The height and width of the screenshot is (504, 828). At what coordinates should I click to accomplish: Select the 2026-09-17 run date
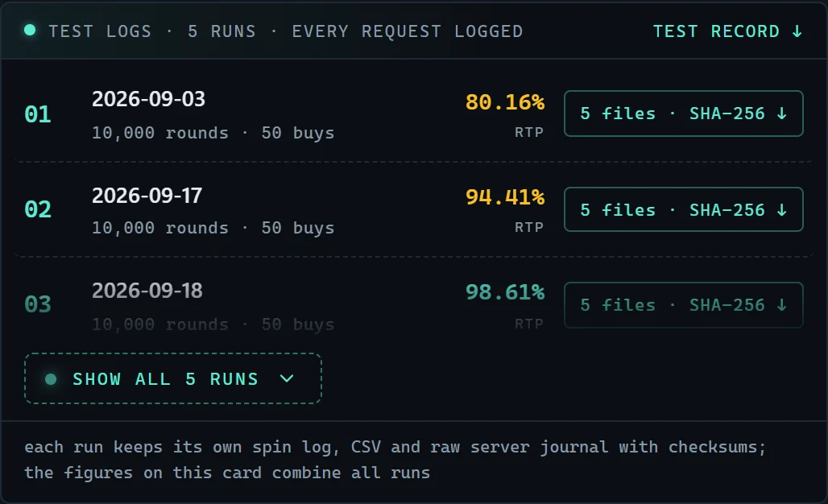point(147,196)
